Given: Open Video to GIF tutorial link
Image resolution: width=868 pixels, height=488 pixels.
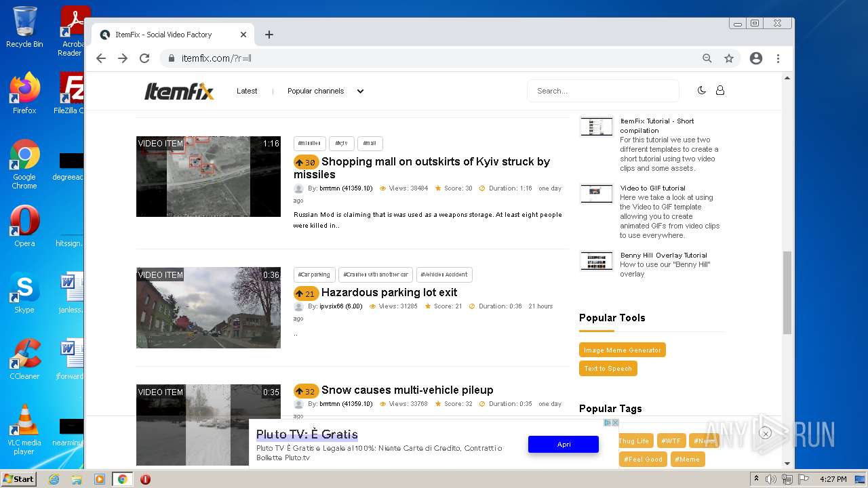Looking at the screenshot, I should (x=652, y=188).
